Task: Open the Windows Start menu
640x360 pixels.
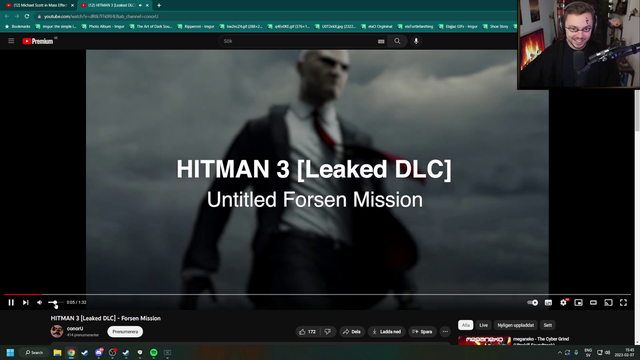Action: pos(10,352)
